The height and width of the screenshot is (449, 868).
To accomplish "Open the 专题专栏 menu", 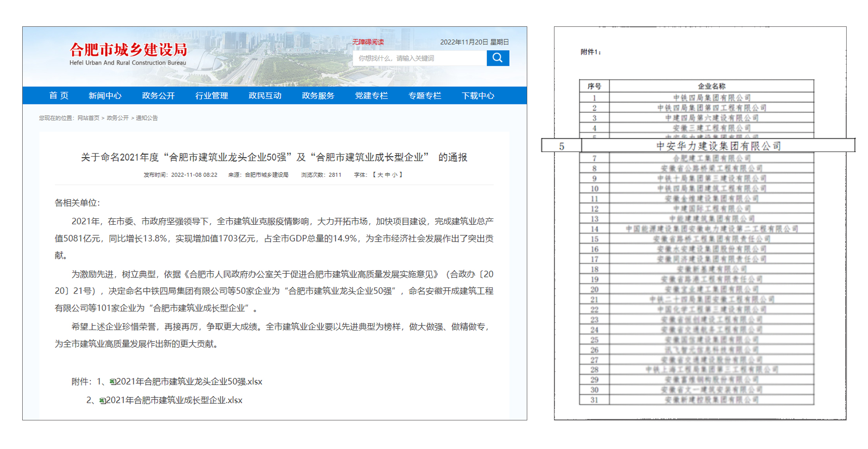I will pyautogui.click(x=423, y=95).
